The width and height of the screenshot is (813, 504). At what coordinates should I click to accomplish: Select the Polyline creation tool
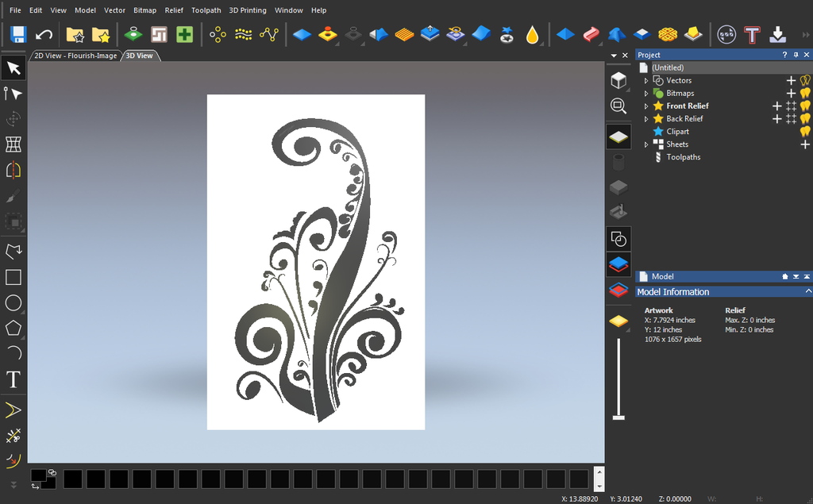coord(13,251)
